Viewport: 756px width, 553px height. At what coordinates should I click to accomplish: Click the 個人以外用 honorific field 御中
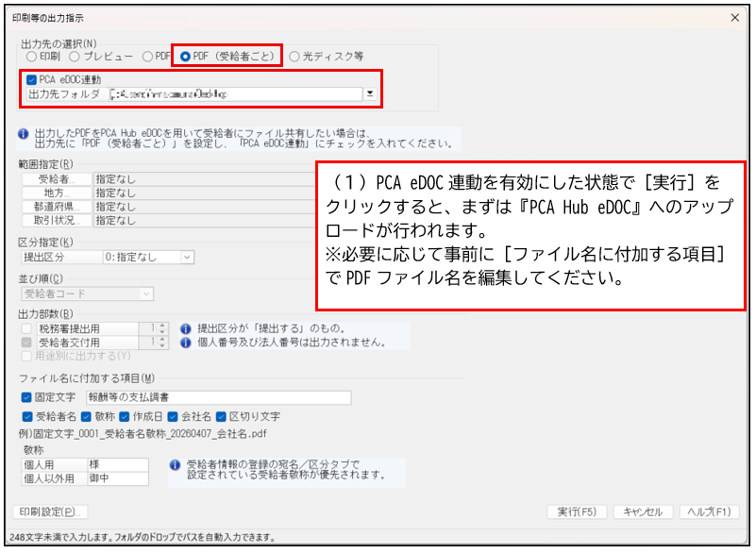pos(118,478)
